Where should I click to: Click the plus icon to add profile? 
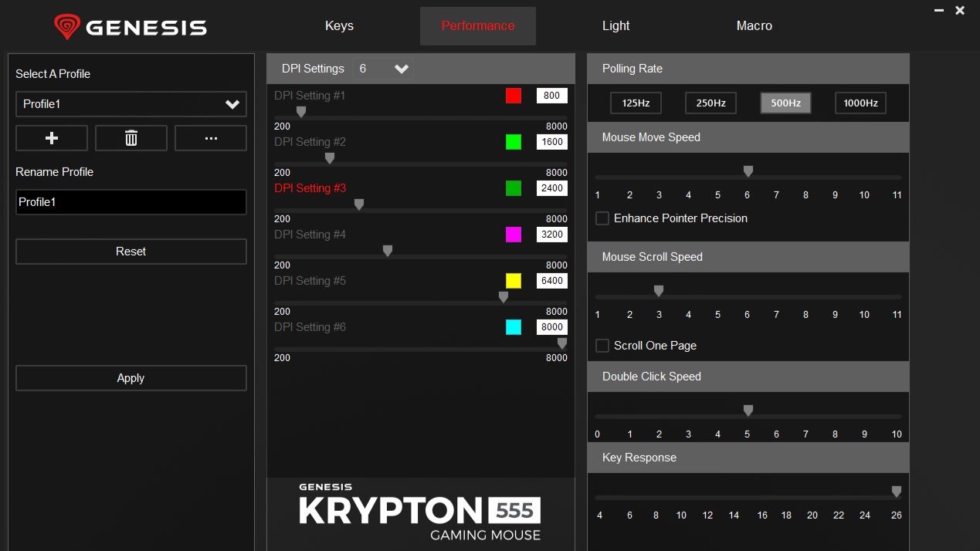coord(52,138)
